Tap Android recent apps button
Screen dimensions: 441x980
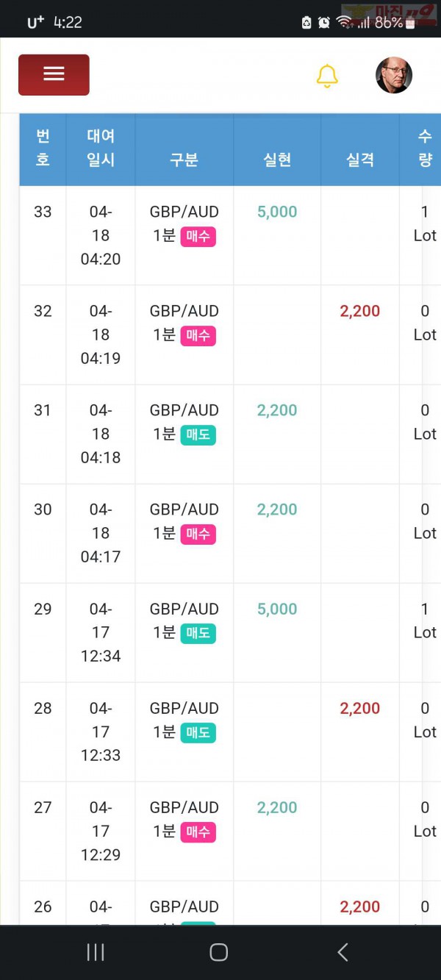coord(96,952)
